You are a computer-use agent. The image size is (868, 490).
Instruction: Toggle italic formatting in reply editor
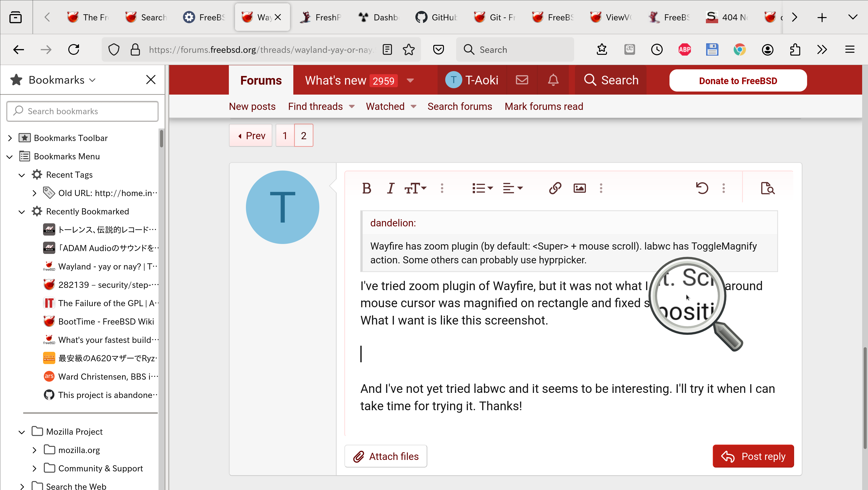click(x=390, y=188)
